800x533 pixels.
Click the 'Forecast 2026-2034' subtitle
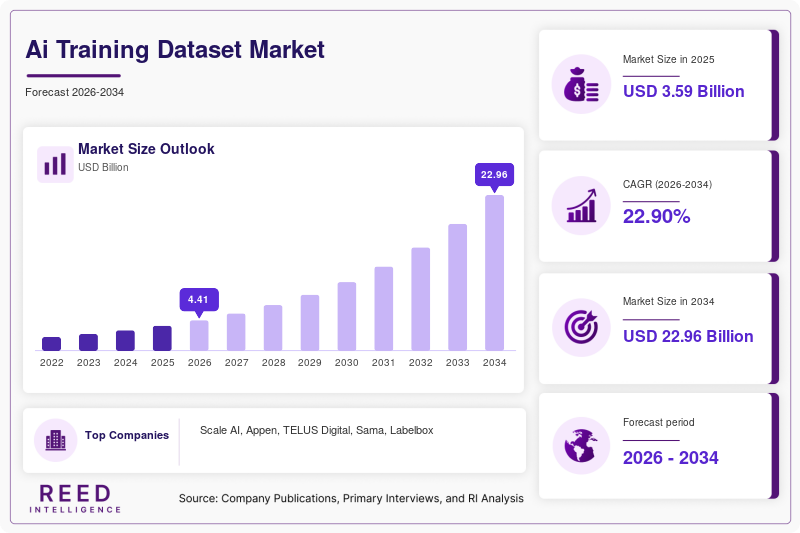tap(74, 92)
